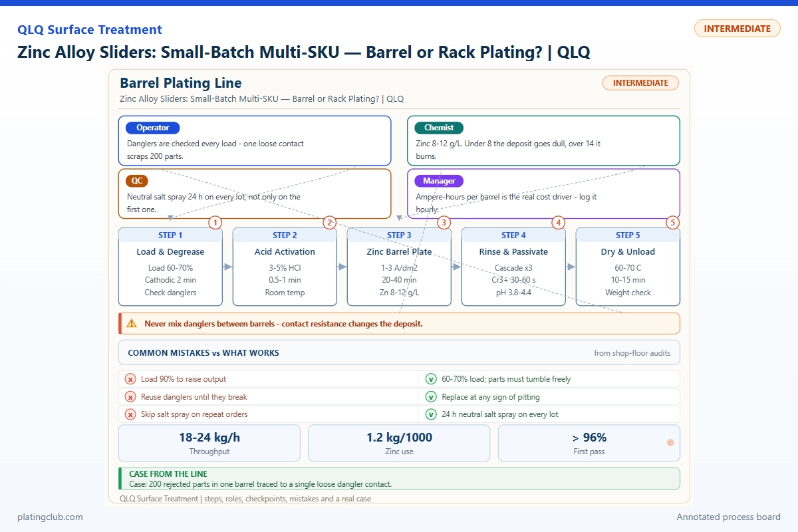Click the red X beside 'Skip salt spray on repeat orders'
Image resolution: width=798 pixels, height=532 pixels.
pos(131,414)
